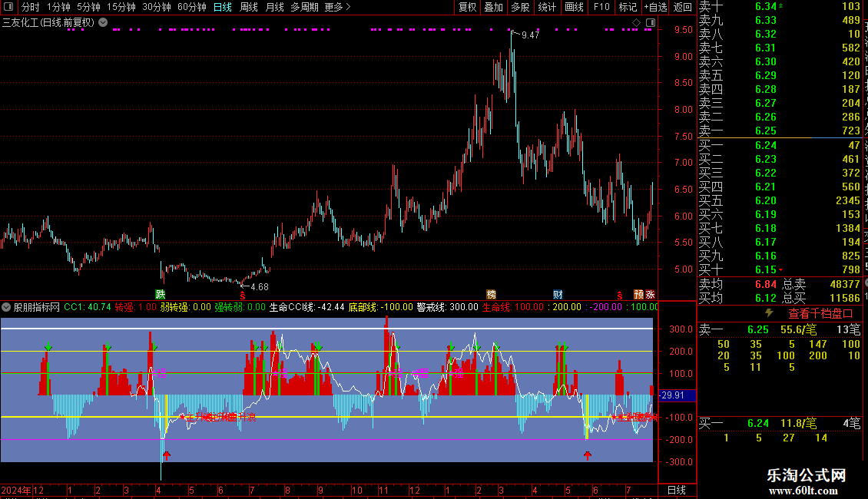Click the 11.8/笔 buy-one detail
Screen dimensions: 868x499
tap(799, 423)
